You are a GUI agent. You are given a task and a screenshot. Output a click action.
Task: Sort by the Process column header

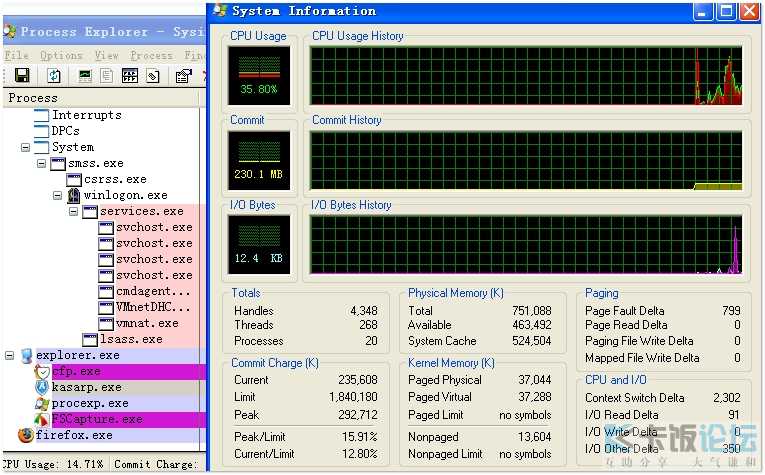pos(103,98)
